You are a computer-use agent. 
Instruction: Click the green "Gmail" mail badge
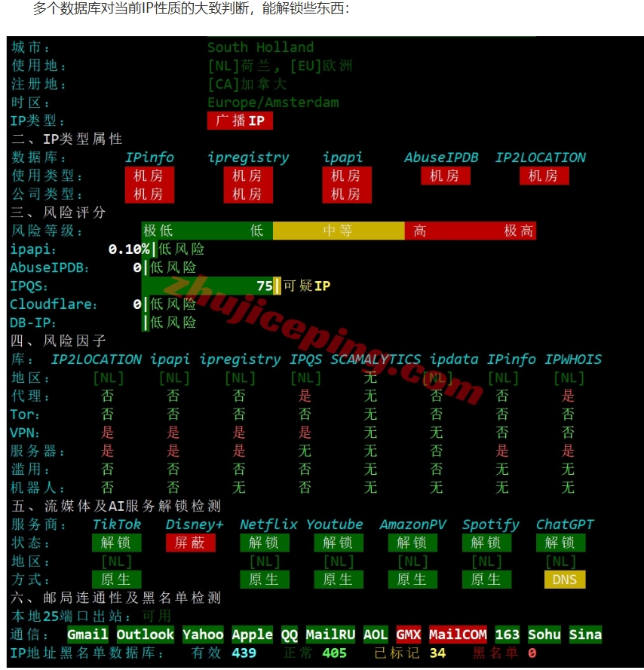(87, 635)
